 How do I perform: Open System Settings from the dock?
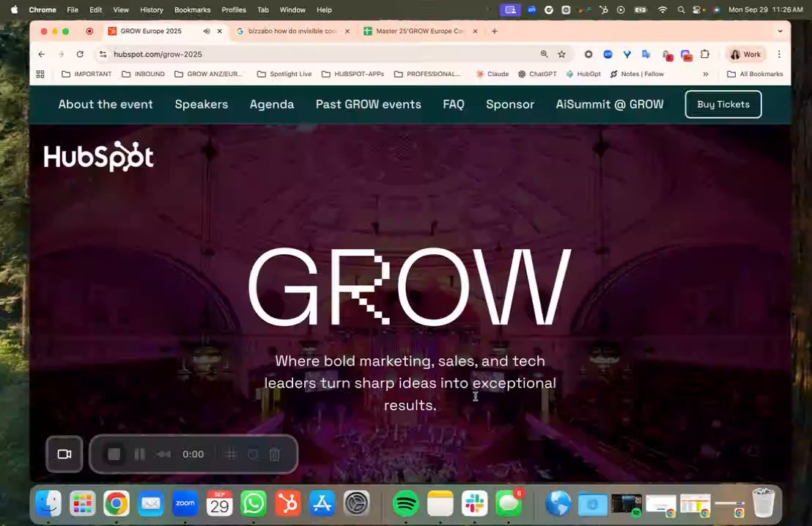356,503
